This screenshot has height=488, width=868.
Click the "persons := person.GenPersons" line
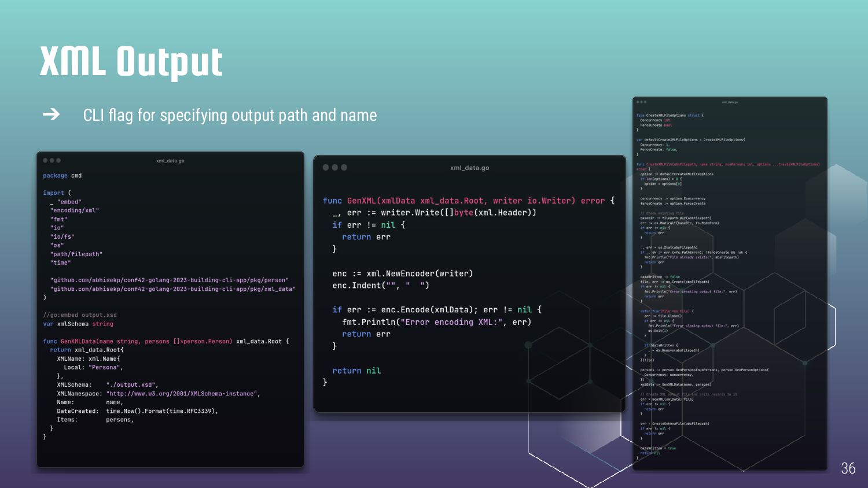coord(704,370)
